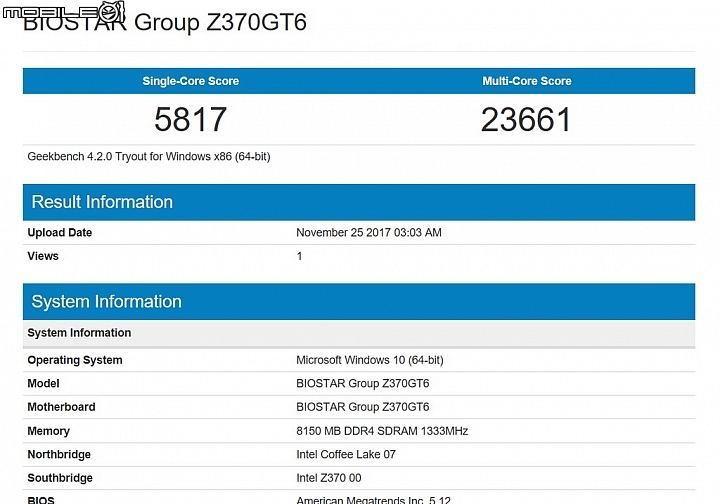Select the Operating System label
720x504 pixels.
point(75,360)
